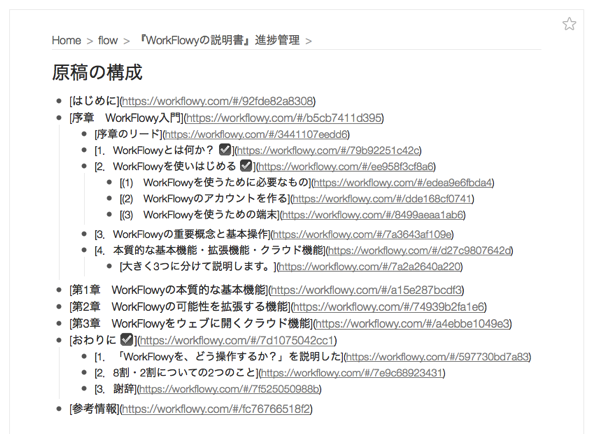Click the bullet of 序章のリード

tap(84, 134)
